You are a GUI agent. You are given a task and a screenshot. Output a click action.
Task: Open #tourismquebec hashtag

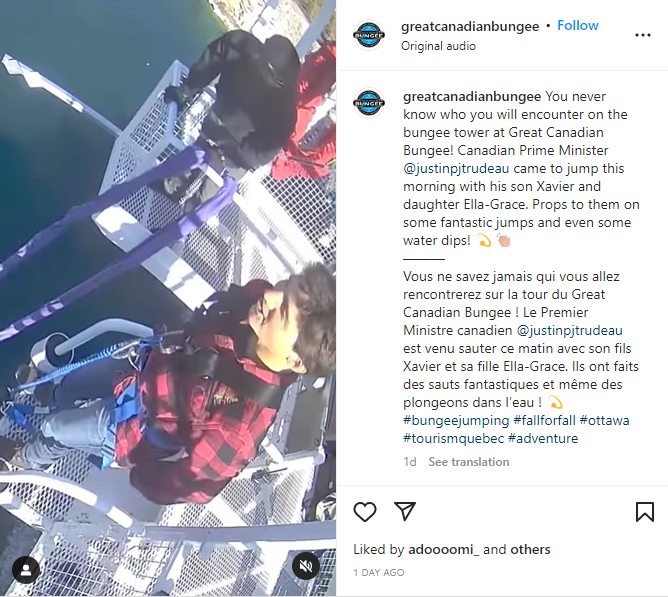click(453, 438)
